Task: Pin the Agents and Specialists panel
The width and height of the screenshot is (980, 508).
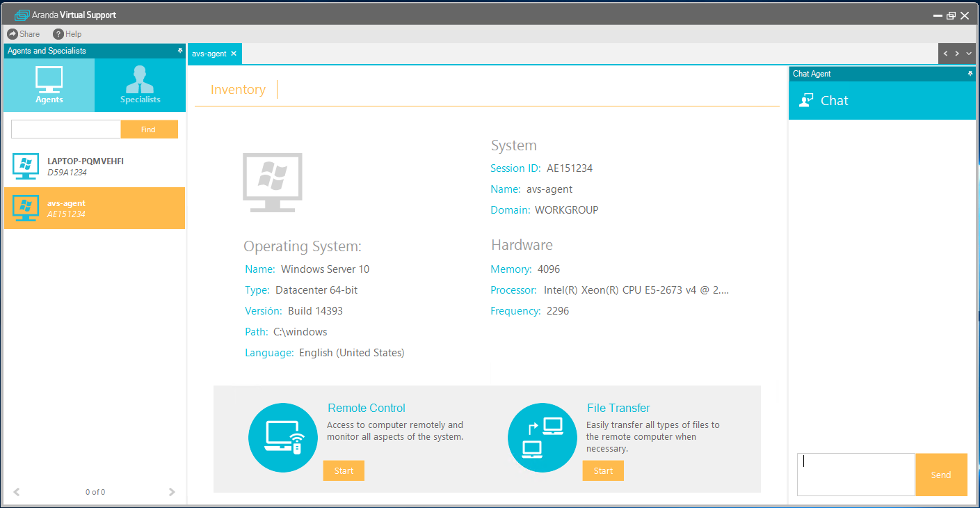Action: [180, 51]
